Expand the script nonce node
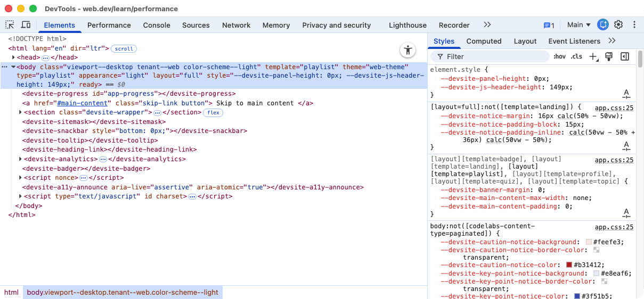The width and height of the screenshot is (644, 299). coord(21,178)
